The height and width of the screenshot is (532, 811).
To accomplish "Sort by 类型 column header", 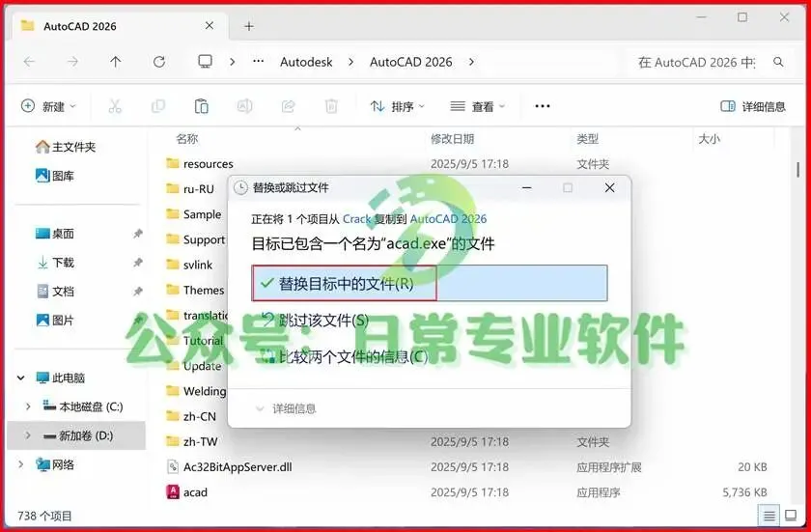I will (x=587, y=139).
